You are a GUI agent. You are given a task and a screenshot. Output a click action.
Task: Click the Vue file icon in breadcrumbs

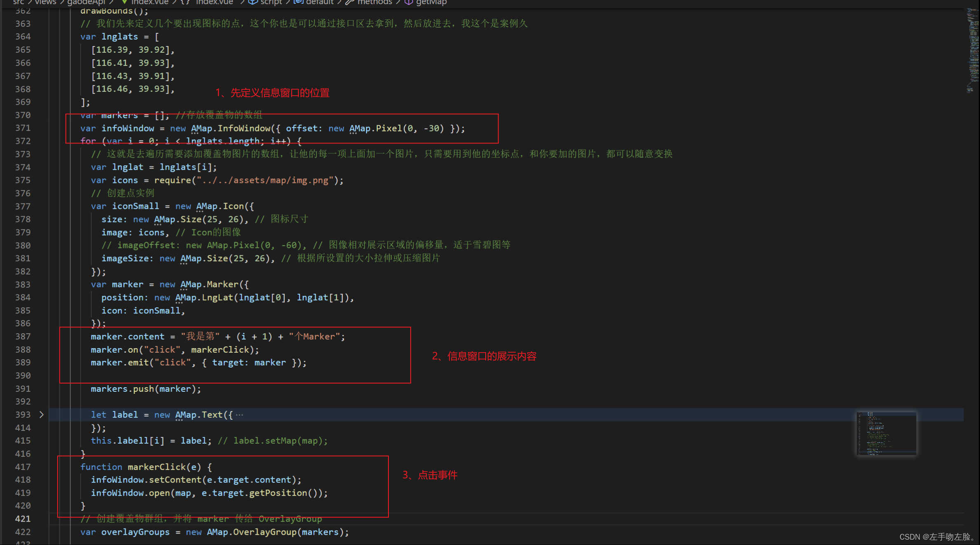124,2
